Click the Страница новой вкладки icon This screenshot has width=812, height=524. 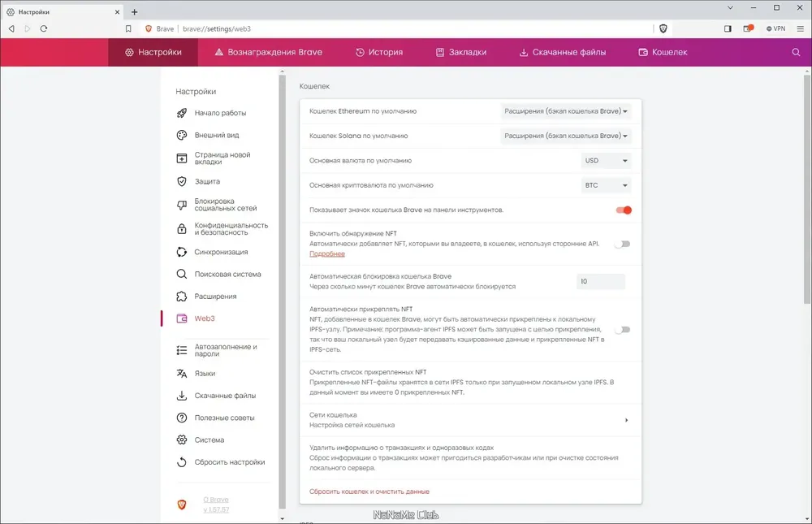(x=182, y=158)
